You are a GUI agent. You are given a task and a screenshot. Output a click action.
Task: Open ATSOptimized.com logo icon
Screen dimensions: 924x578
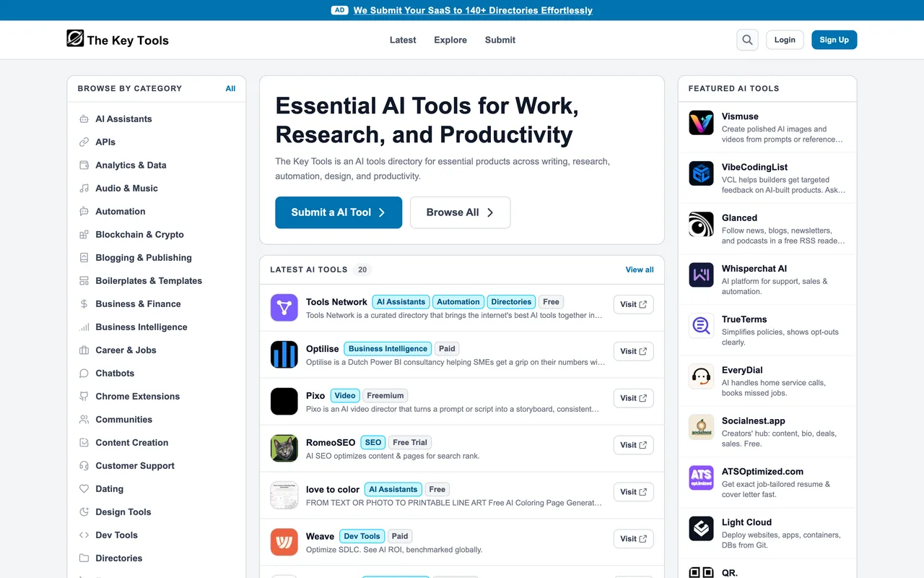701,478
